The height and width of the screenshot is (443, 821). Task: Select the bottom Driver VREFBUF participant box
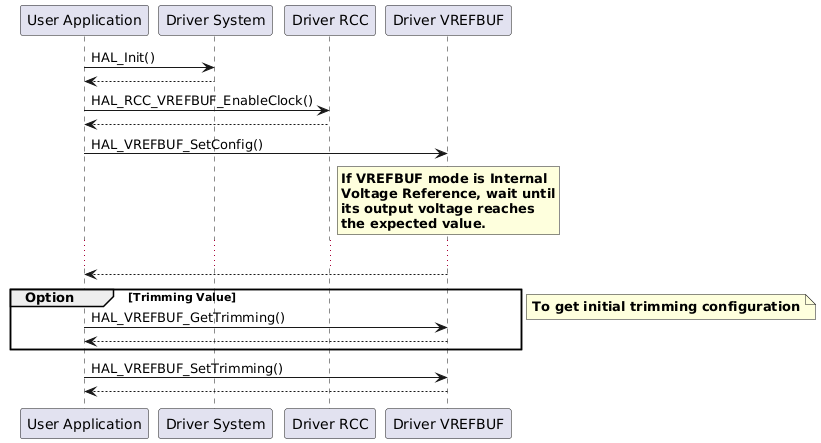448,424
